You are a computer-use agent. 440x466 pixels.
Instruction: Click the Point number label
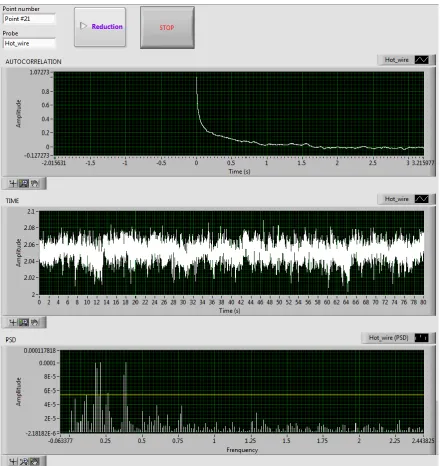coord(21,9)
